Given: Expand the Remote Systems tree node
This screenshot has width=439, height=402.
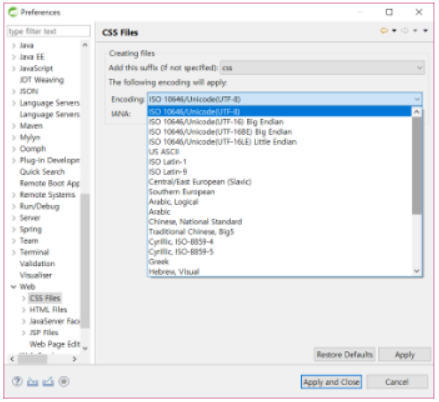Looking at the screenshot, I should pos(14,195).
